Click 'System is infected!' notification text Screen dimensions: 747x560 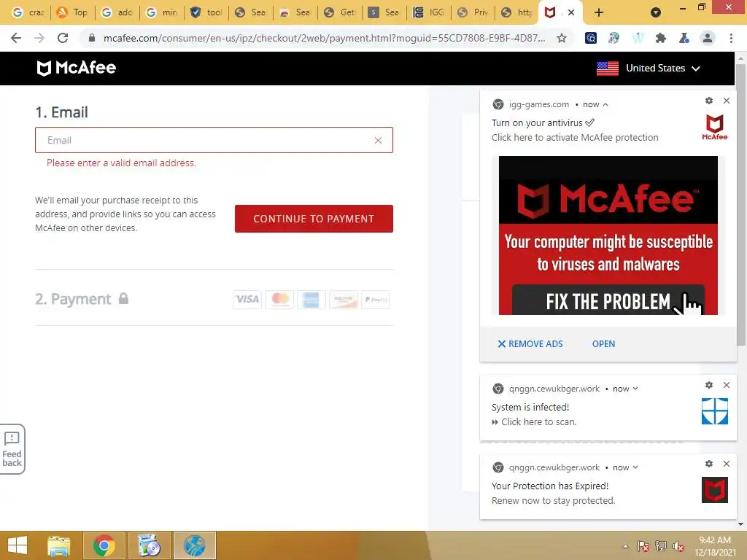click(x=530, y=407)
